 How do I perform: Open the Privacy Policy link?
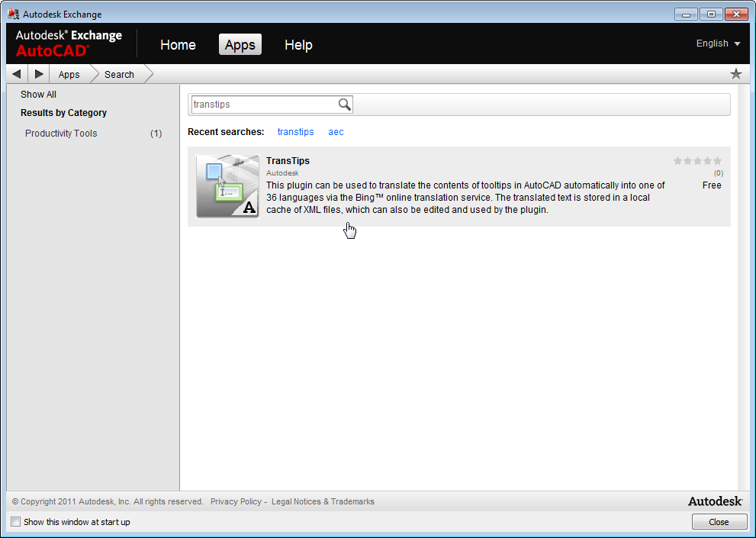(236, 501)
